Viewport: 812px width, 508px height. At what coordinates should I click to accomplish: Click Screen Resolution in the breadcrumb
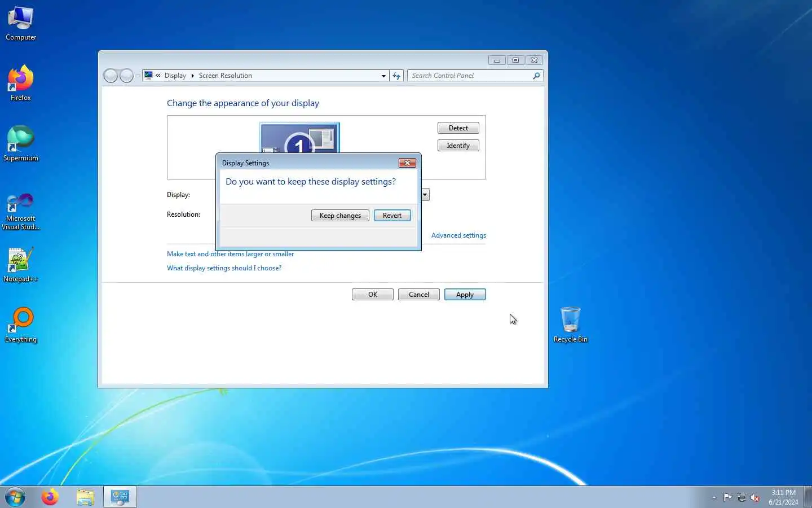pyautogui.click(x=225, y=76)
